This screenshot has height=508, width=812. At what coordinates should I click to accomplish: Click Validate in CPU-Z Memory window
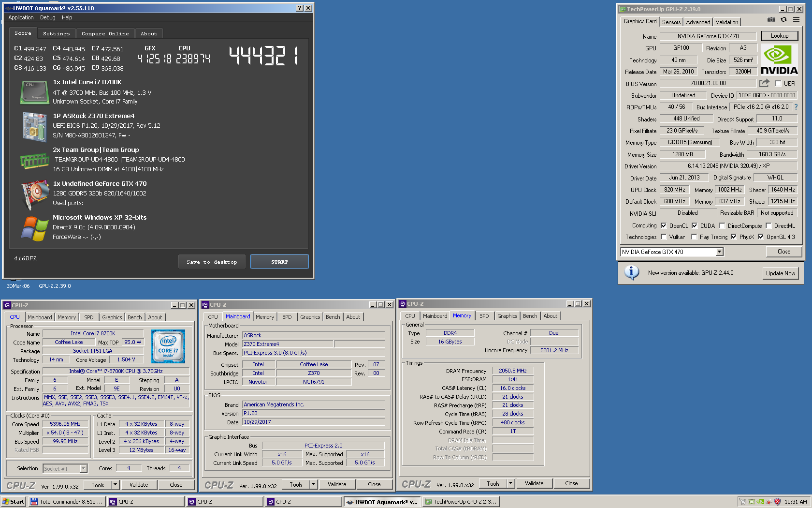click(x=534, y=483)
